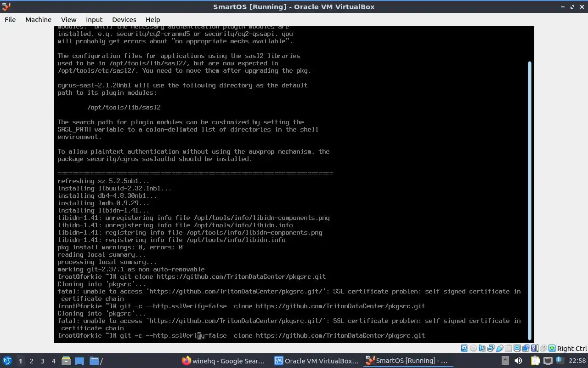Open hard disk activity indicator

(464, 348)
